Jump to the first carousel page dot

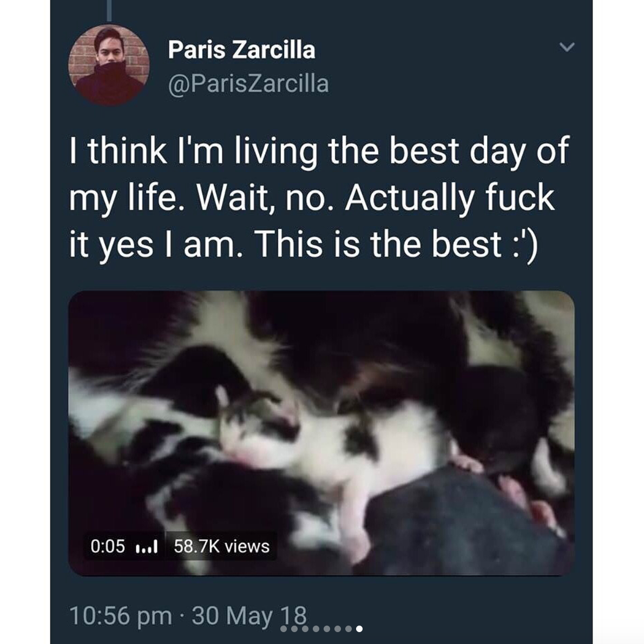pyautogui.click(x=284, y=629)
